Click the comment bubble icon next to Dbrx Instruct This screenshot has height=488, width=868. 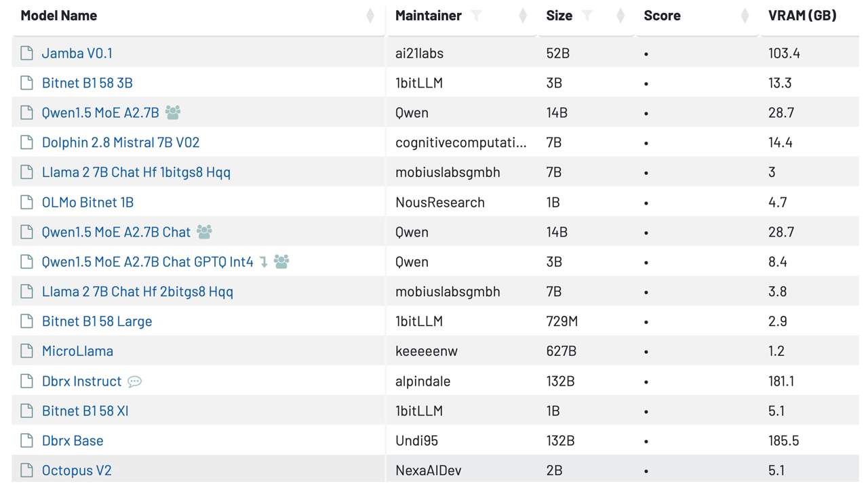(x=135, y=381)
